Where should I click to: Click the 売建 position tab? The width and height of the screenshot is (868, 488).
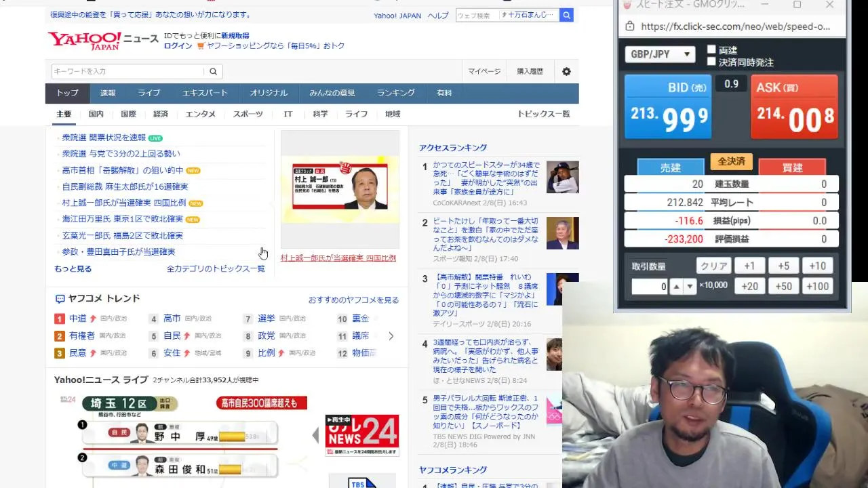click(670, 167)
